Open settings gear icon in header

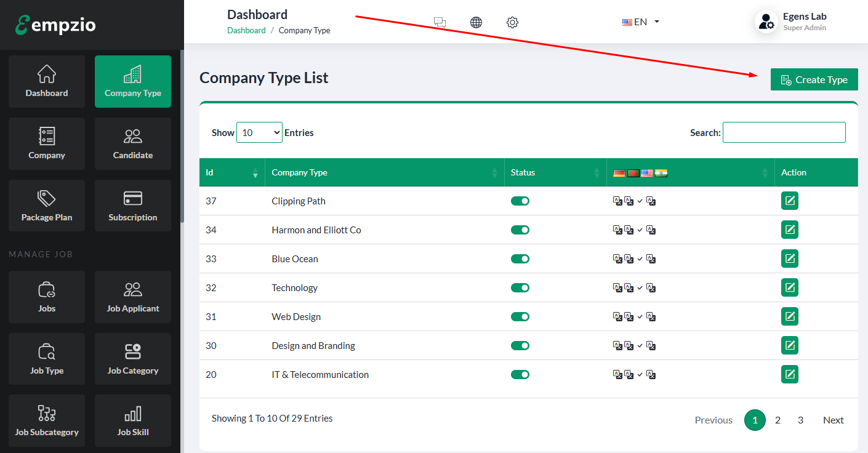(512, 22)
